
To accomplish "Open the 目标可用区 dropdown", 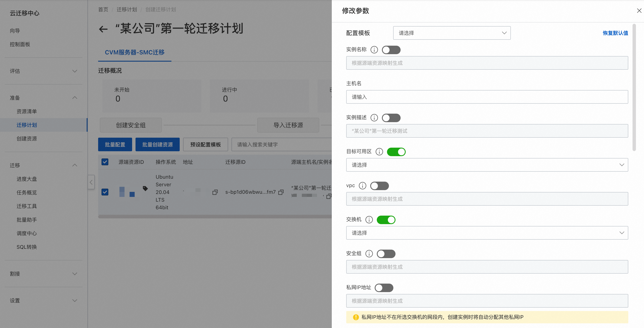I will 487,165.
